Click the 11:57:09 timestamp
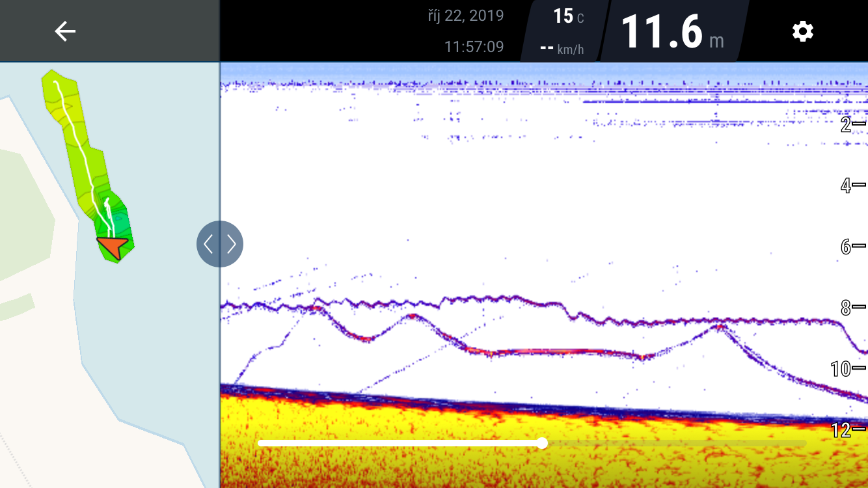868x488 pixels. tap(474, 47)
